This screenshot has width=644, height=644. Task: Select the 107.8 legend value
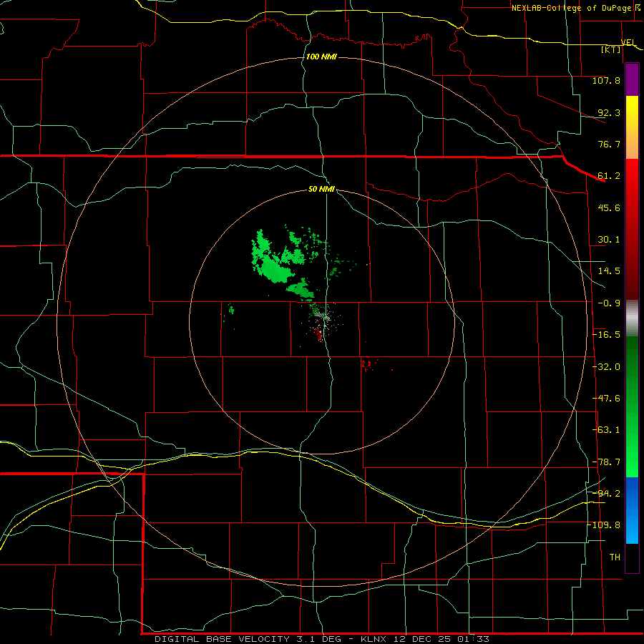[606, 80]
